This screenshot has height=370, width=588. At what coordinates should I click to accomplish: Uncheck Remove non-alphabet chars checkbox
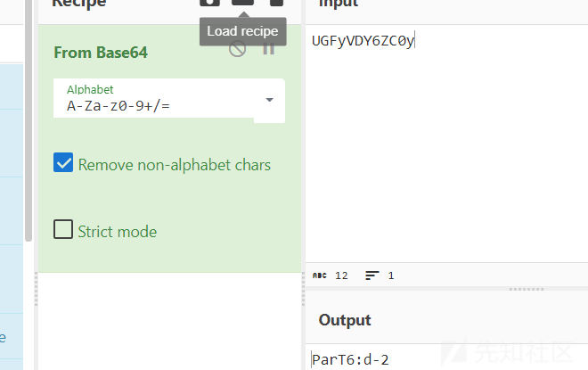[x=63, y=163]
